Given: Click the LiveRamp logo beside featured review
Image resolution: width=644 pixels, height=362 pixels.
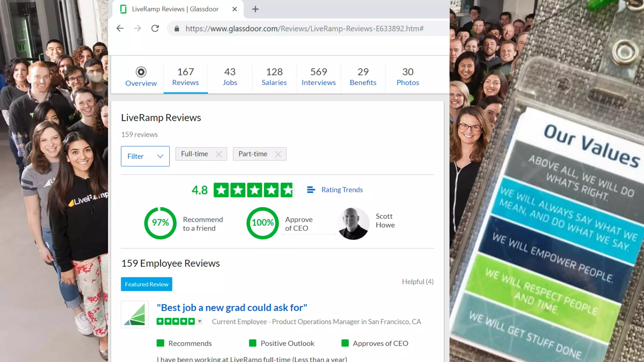Looking at the screenshot, I should tap(135, 315).
